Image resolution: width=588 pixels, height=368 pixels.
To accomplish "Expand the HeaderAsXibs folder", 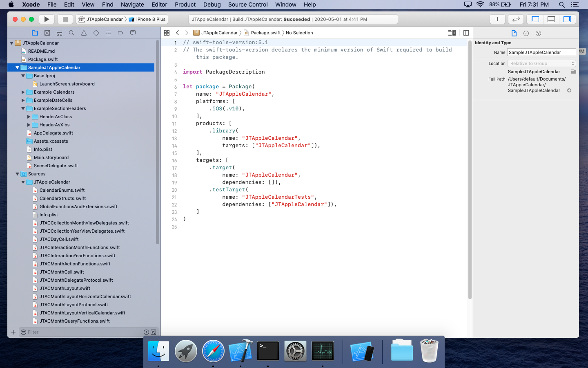I will (x=29, y=125).
